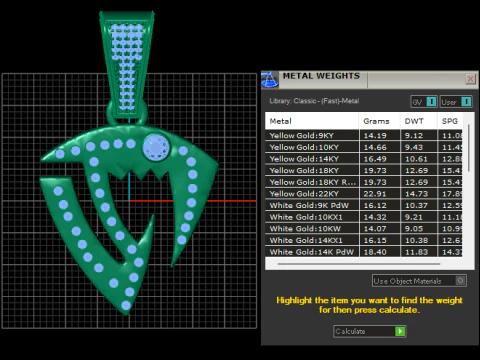This screenshot has height=360, width=480.
Task: Click the vertical scrollbar of metals table
Action: 469,148
